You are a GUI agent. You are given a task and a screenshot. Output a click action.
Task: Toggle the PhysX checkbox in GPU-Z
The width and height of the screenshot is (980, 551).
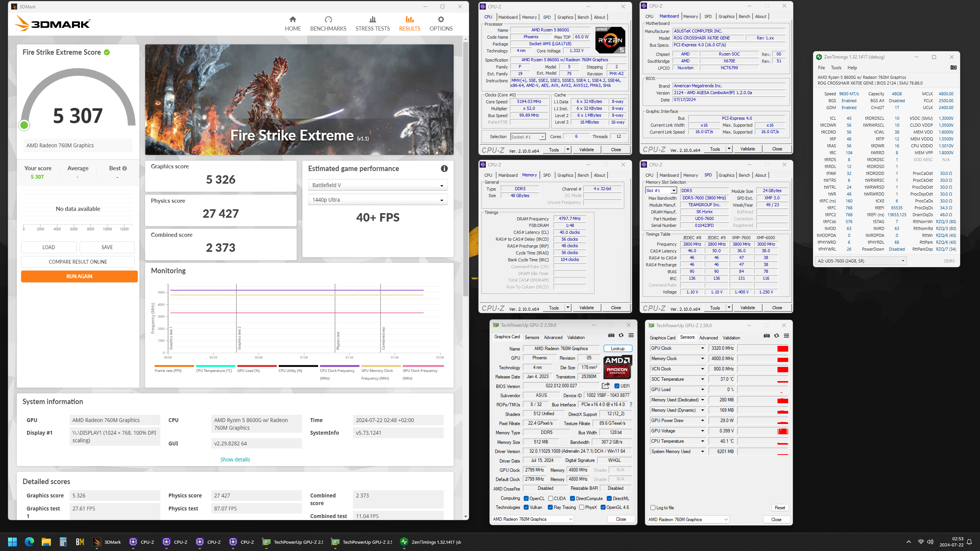(x=581, y=507)
